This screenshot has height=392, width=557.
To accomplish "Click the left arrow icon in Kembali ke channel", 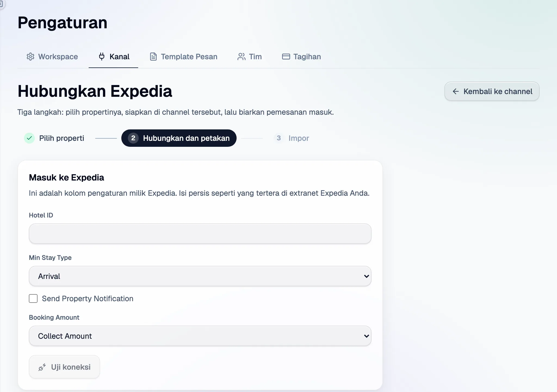I will point(456,91).
